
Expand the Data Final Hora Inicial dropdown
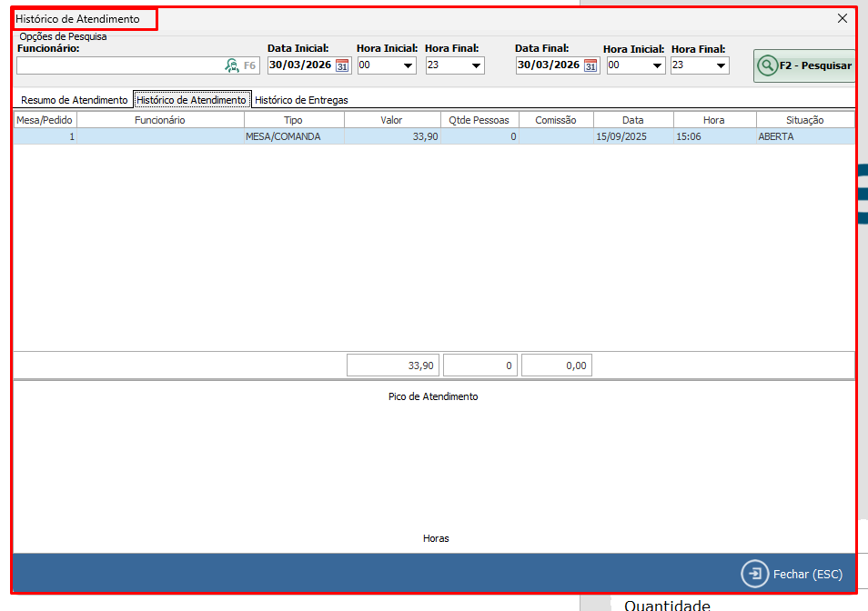[657, 65]
